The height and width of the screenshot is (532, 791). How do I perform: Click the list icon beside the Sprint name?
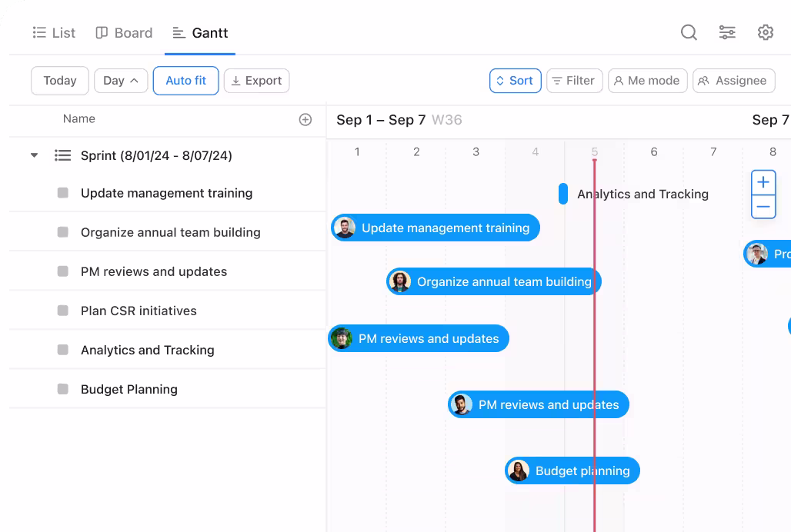click(x=62, y=155)
